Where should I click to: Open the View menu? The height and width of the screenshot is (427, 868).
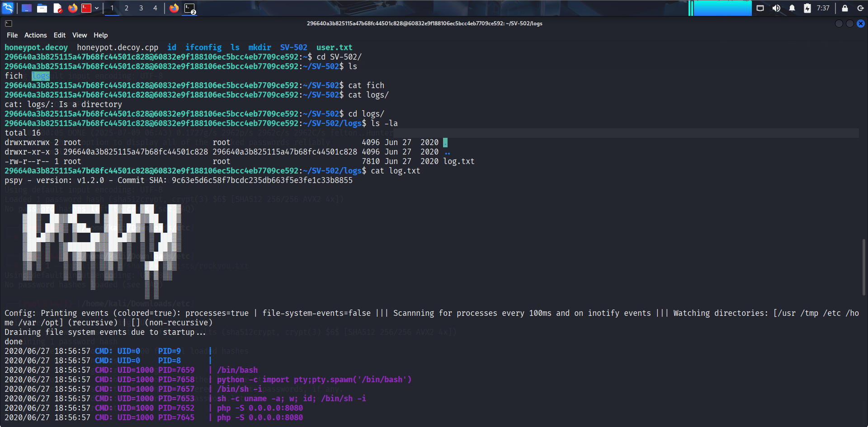click(80, 35)
